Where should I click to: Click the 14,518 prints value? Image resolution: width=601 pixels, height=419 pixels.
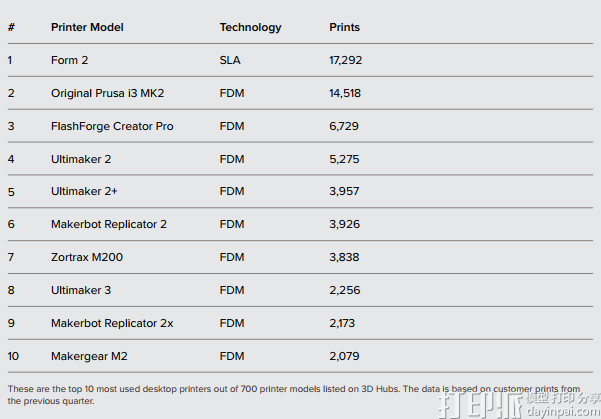coord(345,93)
